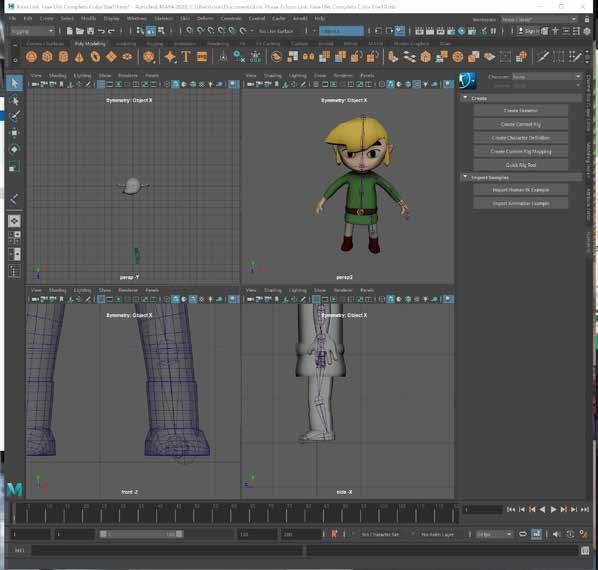Click the HumanIK character icon
This screenshot has width=598, height=570.
point(468,80)
